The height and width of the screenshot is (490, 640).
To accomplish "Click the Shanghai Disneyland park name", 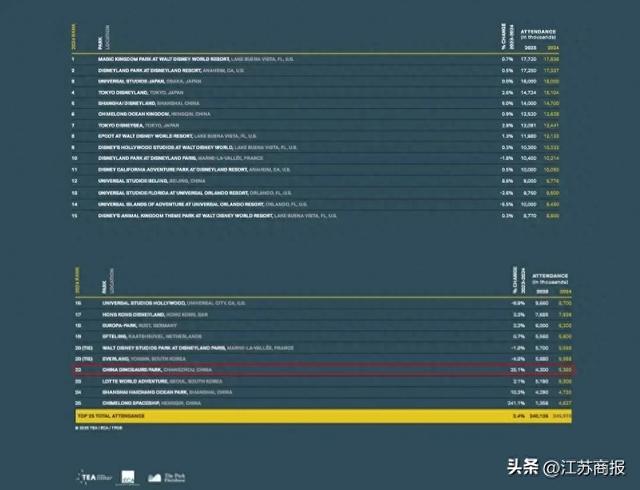I will tap(127, 103).
